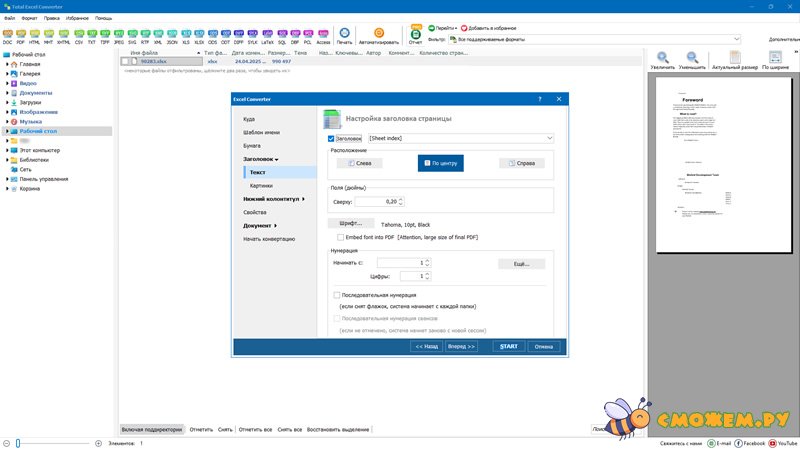Enable Embed font into PDF

[342, 236]
